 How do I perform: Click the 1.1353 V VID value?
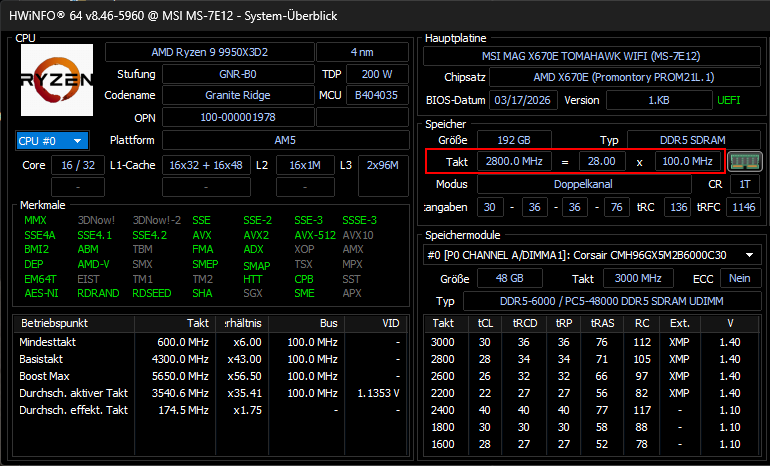click(379, 393)
